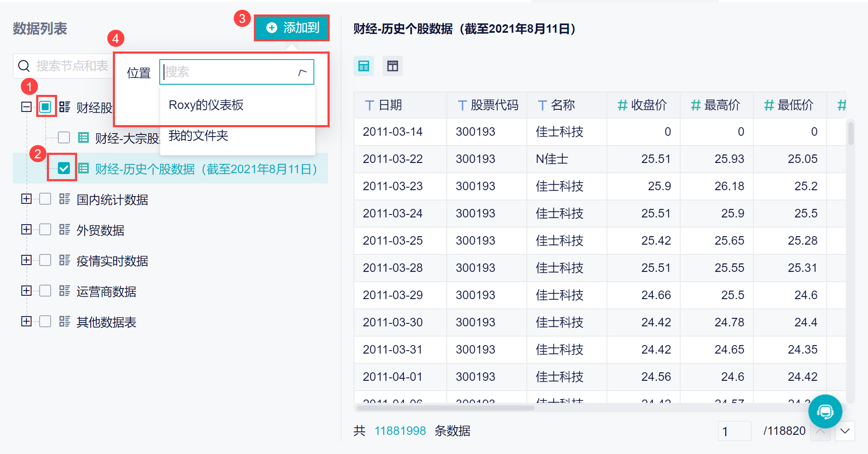Viewport: 868px width, 454px height.
Task: Expand the 国内统计数据 node
Action: 26,199
